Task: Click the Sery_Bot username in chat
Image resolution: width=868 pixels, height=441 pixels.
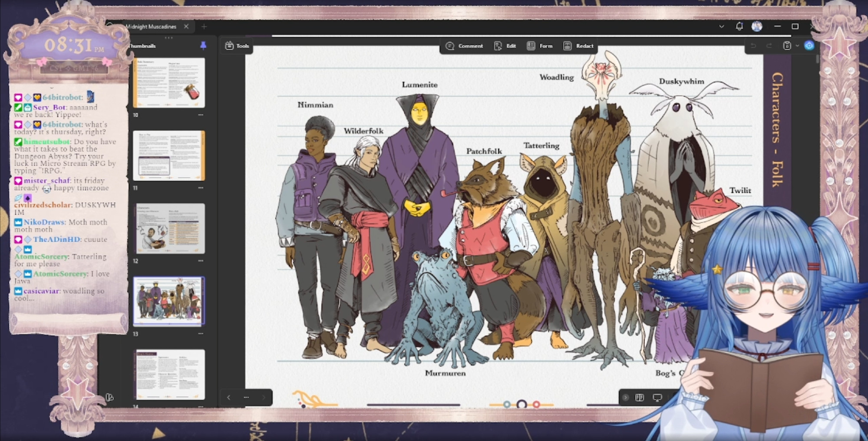Action: 50,107
